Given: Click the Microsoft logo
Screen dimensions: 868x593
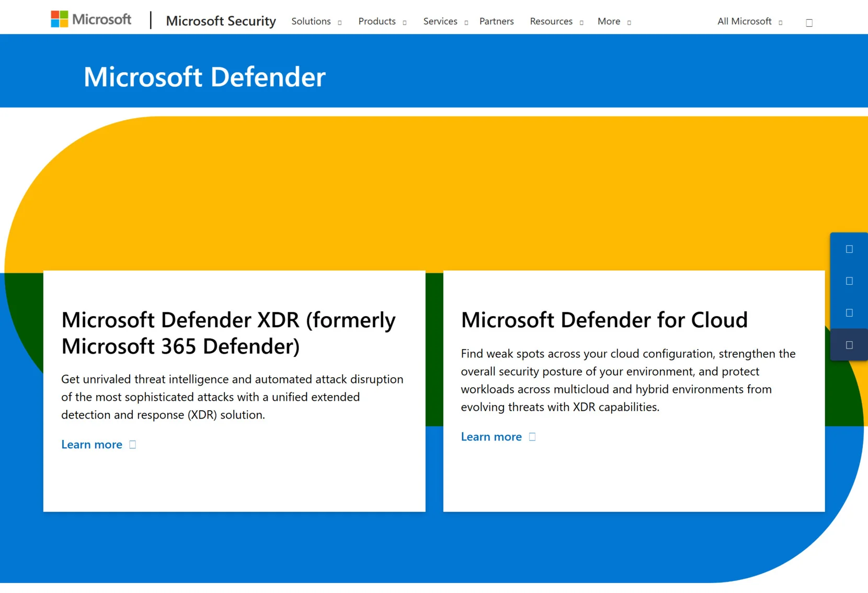Looking at the screenshot, I should coord(91,19).
